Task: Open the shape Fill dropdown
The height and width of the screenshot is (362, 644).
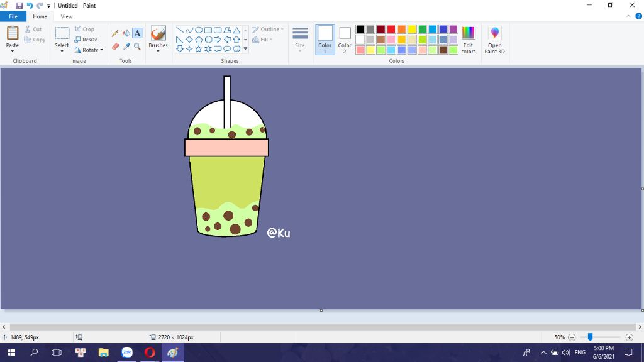Action: (x=262, y=40)
